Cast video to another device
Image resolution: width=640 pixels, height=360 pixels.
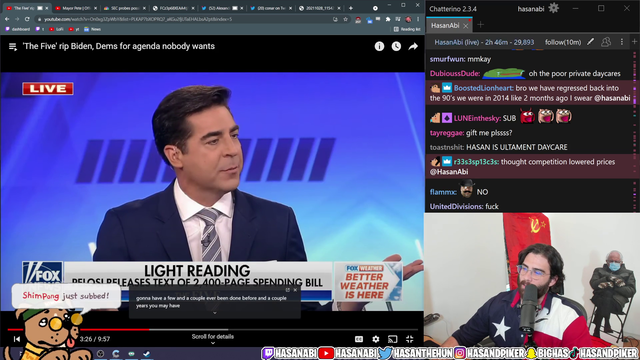[x=392, y=339]
